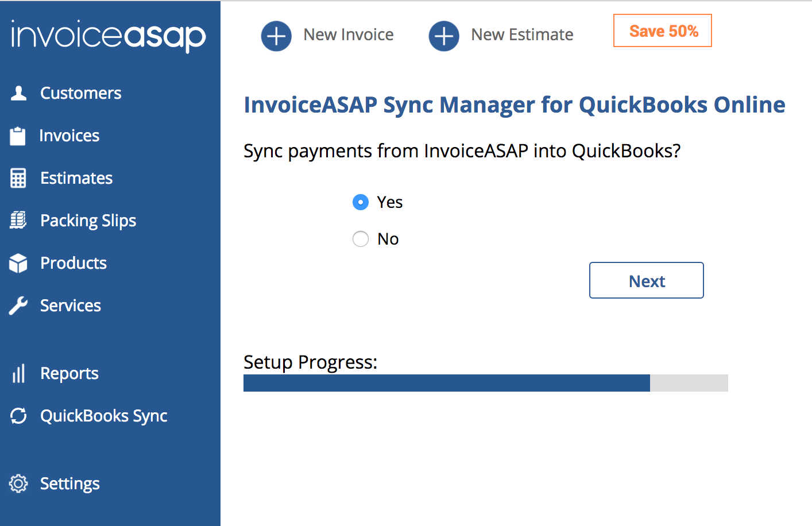
Task: Click the QuickBooks Sync refresh icon
Action: click(x=18, y=416)
